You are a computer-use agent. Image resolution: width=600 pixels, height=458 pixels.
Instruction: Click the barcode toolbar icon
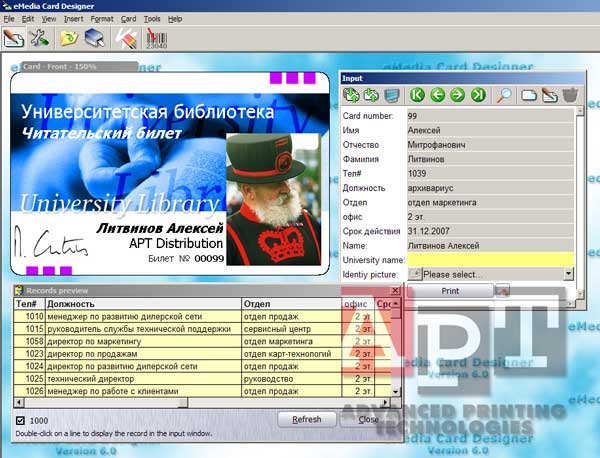(157, 39)
